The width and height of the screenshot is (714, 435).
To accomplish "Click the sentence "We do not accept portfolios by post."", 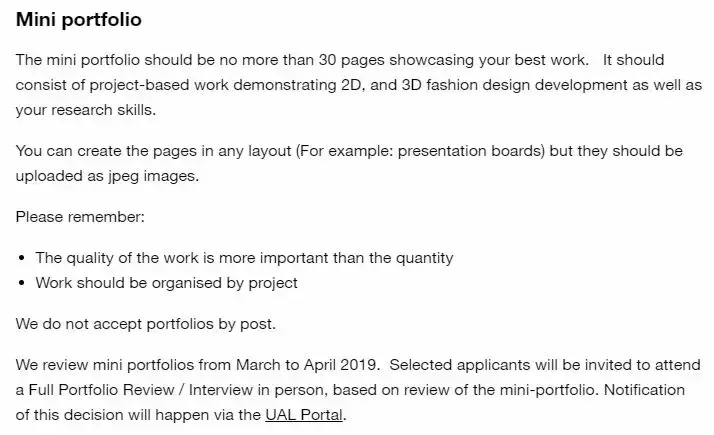I will [x=145, y=324].
